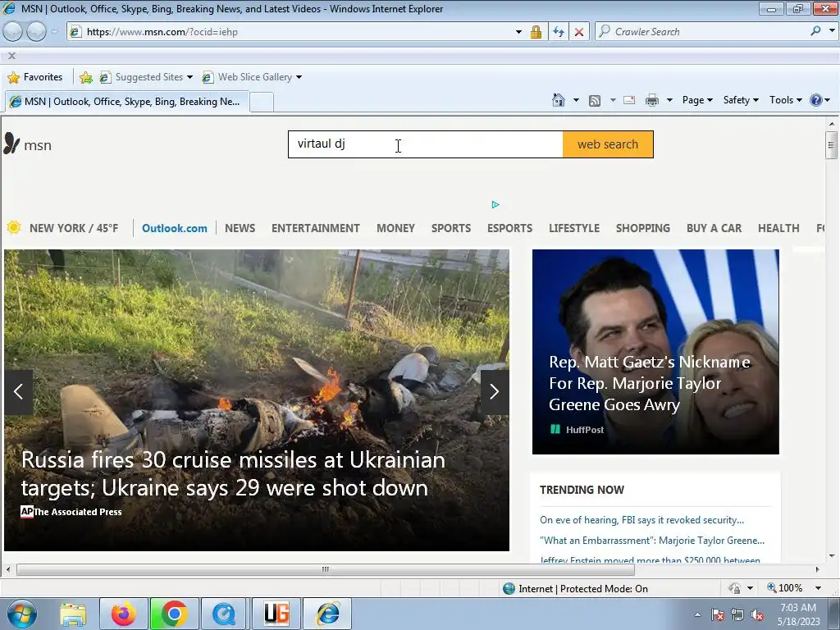Open the Windows Start button
This screenshot has width=840, height=630.
click(x=22, y=614)
